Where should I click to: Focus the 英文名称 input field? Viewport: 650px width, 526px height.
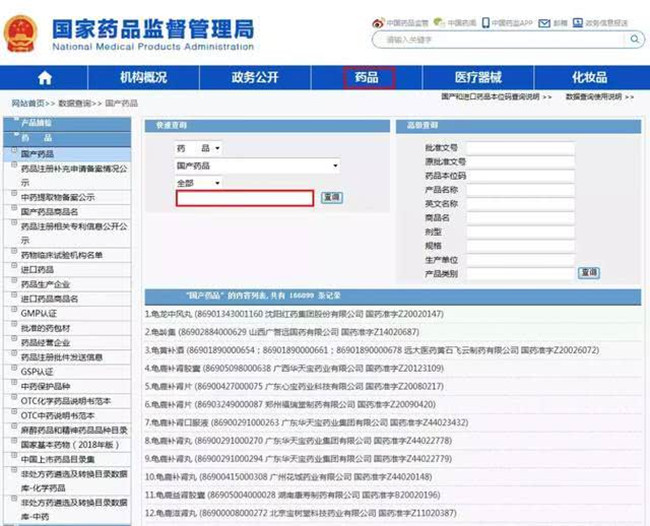point(521,204)
